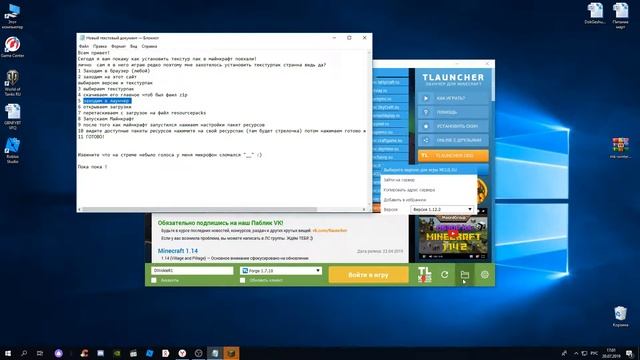Click Notepad horizontal scrollbar thumb
This screenshot has width=640, height=360.
[x=200, y=209]
